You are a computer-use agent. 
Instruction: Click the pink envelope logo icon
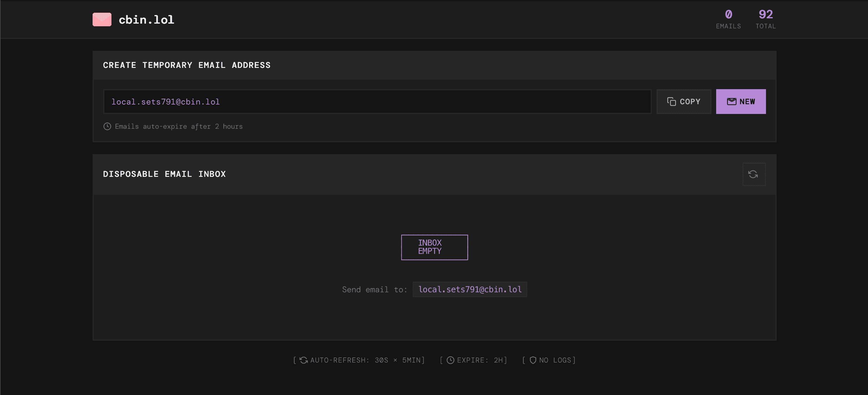pyautogui.click(x=102, y=19)
